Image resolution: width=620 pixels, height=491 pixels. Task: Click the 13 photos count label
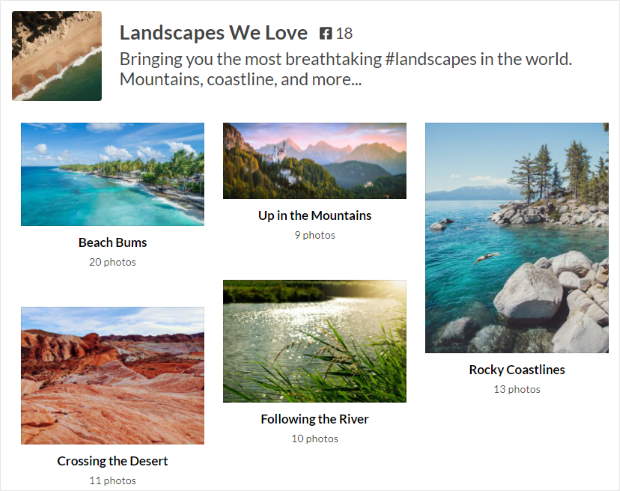516,389
